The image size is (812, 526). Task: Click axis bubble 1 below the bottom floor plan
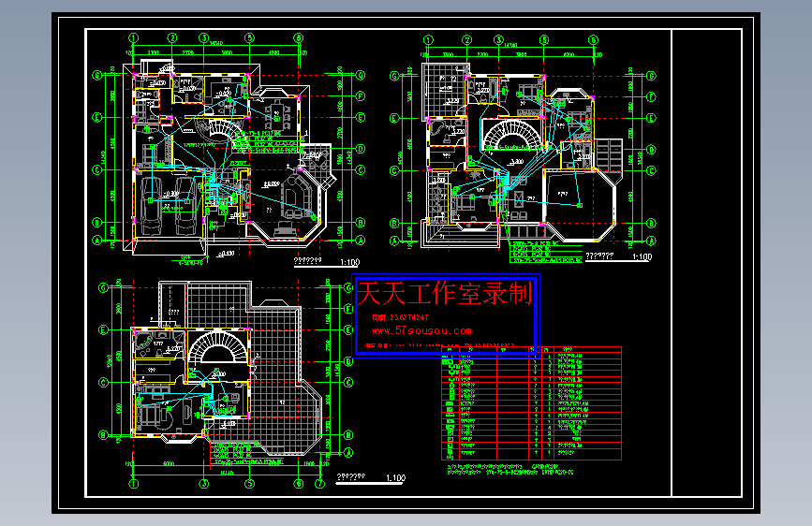coord(134,484)
